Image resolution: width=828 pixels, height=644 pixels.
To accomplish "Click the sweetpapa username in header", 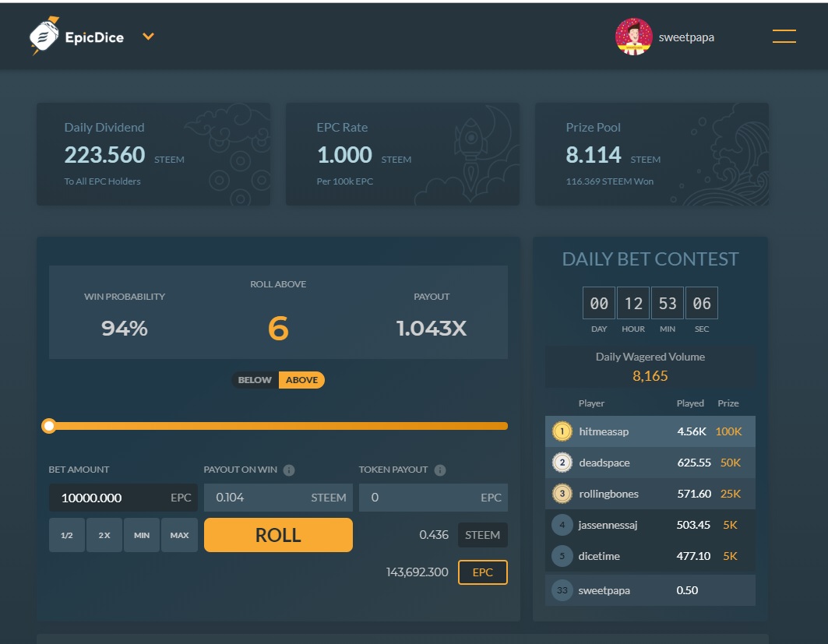I will click(x=686, y=37).
